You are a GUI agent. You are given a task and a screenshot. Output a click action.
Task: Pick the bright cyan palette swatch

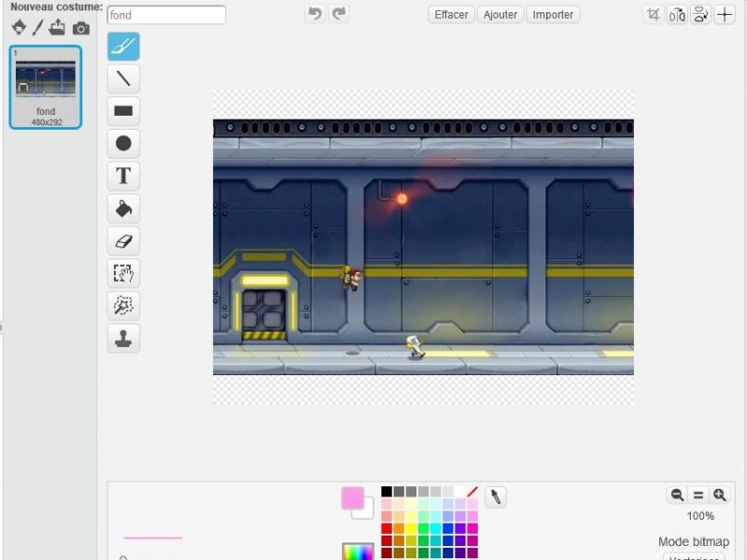(x=435, y=528)
